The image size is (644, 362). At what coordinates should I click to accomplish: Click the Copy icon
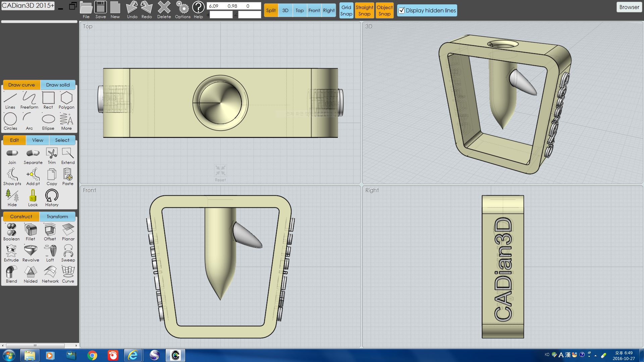(x=52, y=177)
